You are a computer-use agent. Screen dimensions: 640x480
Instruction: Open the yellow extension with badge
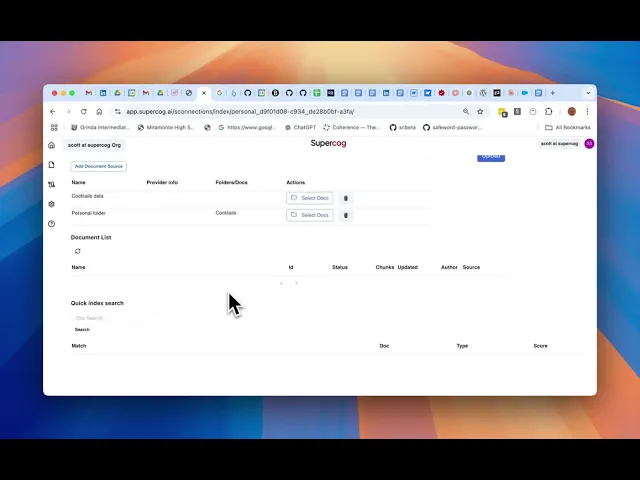[502, 112]
